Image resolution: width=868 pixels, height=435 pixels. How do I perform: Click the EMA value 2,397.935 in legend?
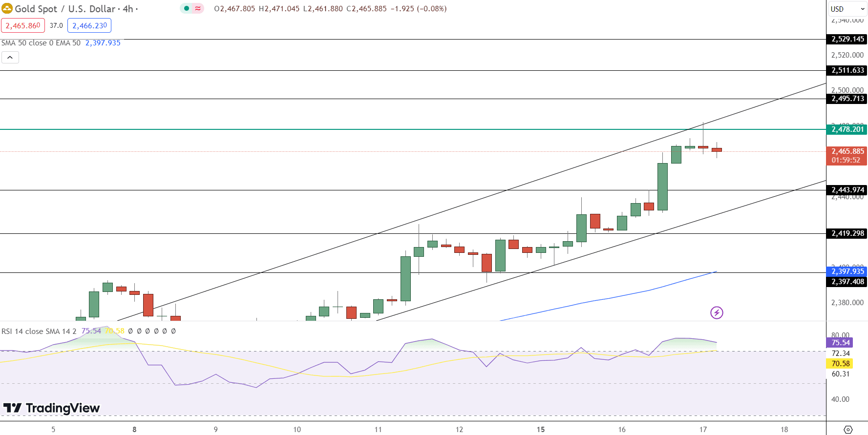click(103, 43)
